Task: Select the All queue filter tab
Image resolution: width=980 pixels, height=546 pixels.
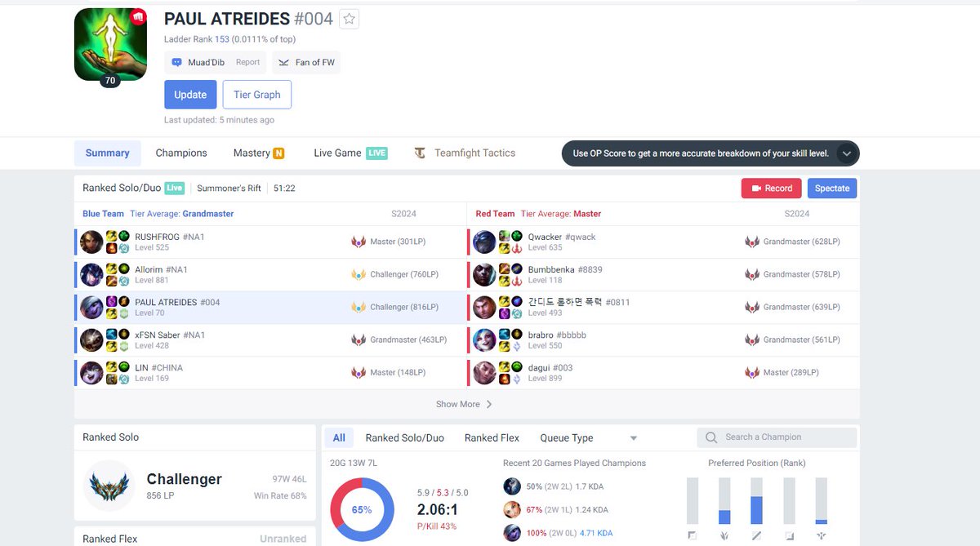Action: [339, 437]
